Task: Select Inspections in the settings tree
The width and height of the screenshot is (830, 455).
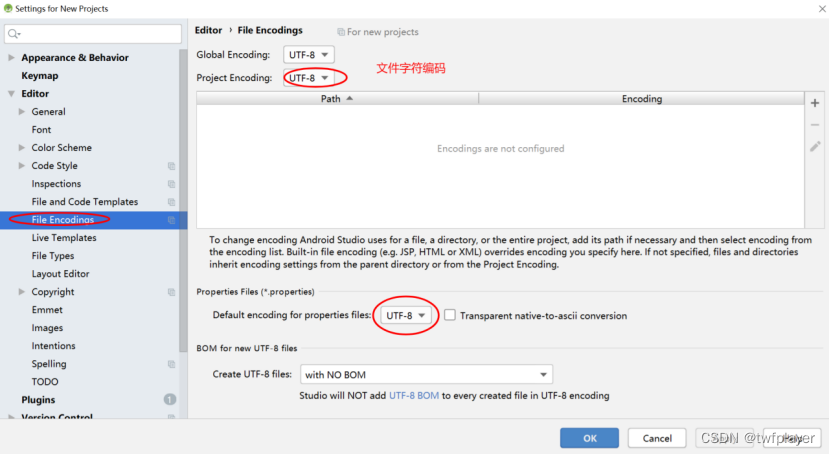Action: click(x=56, y=184)
